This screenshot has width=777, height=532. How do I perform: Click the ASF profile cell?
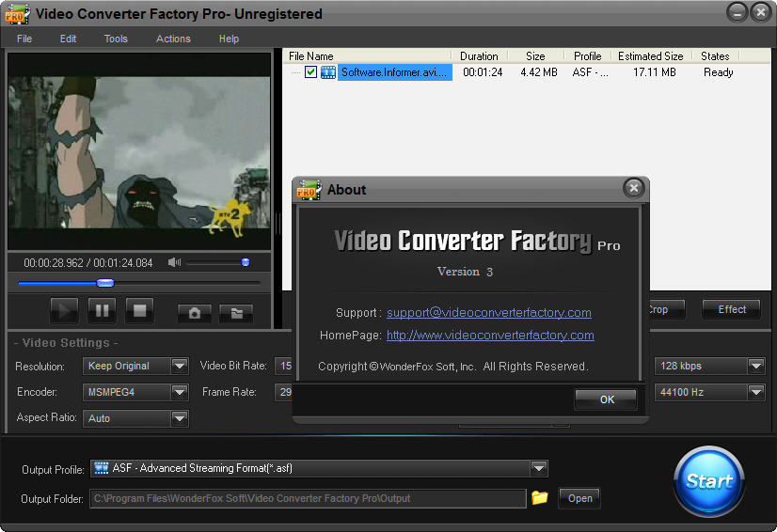590,72
